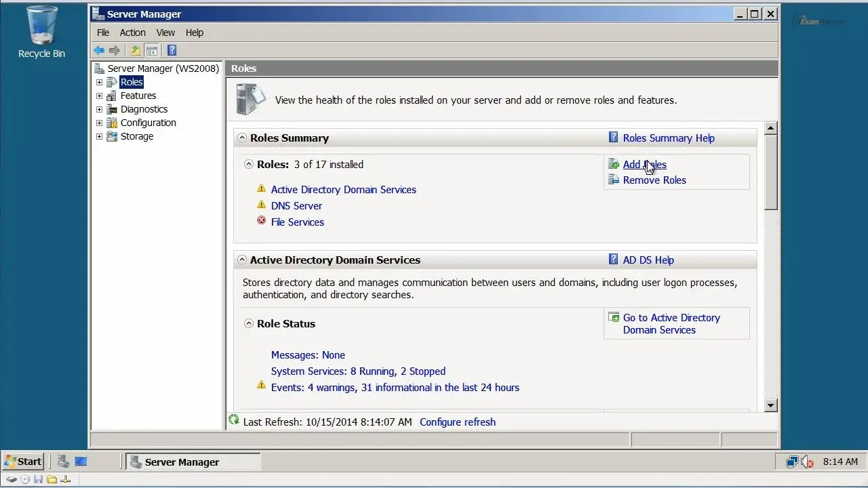Screen dimensions: 868x488
Task: Click the Add Roles icon
Action: pyautogui.click(x=614, y=164)
